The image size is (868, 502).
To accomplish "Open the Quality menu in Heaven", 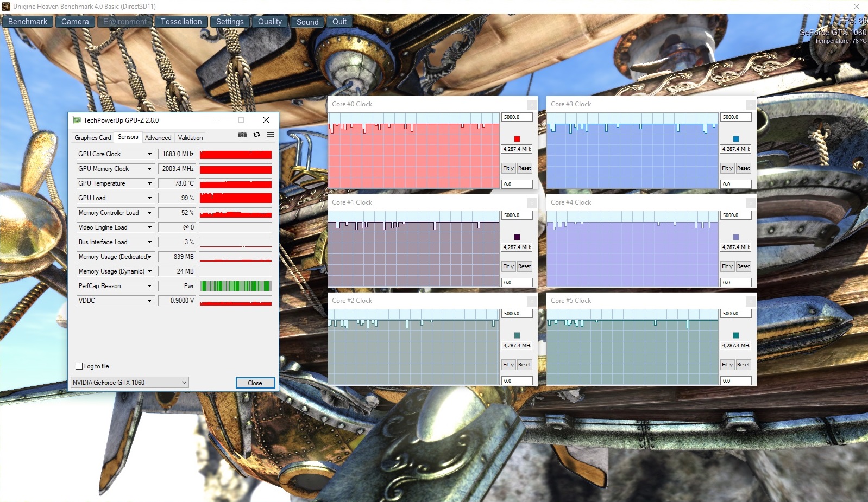I will (270, 22).
